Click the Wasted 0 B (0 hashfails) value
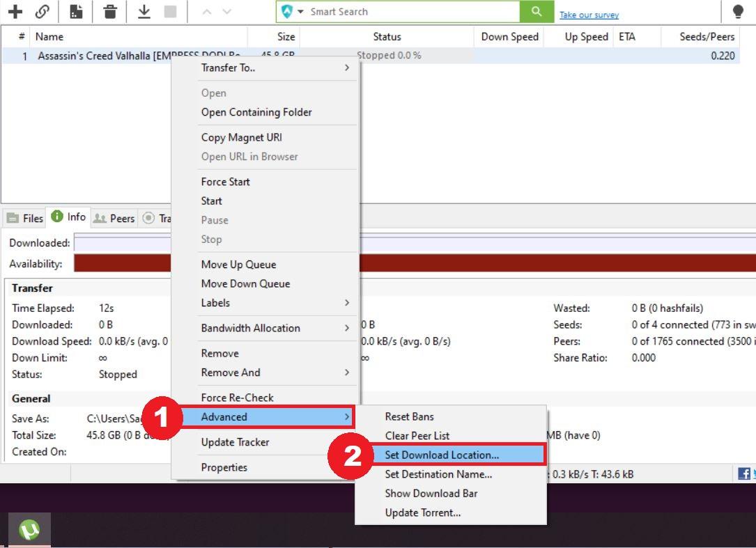 pos(668,308)
